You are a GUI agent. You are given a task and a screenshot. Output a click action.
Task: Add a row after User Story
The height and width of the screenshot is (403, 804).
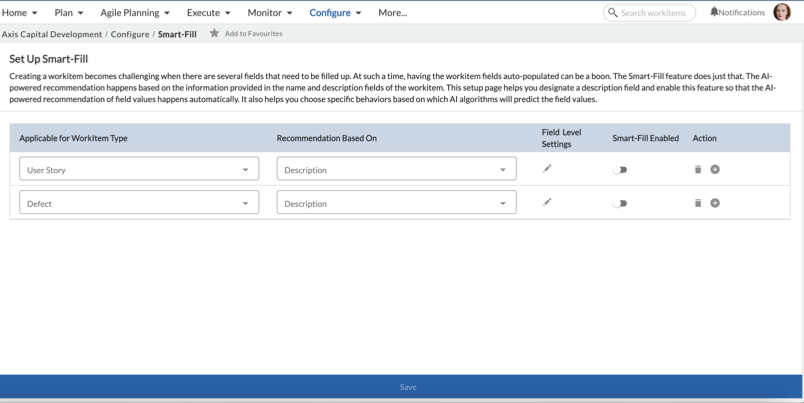(x=715, y=169)
